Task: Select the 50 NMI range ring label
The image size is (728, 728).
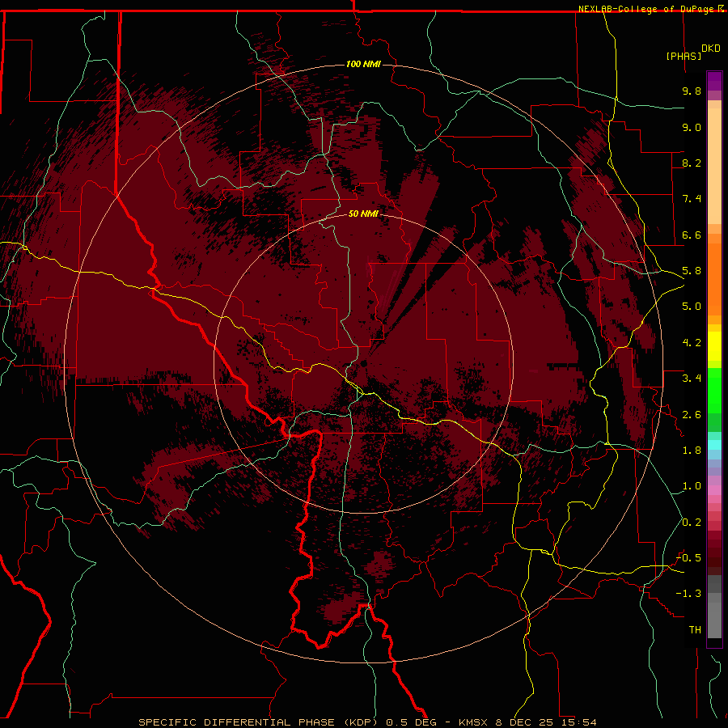Action: 363,214
